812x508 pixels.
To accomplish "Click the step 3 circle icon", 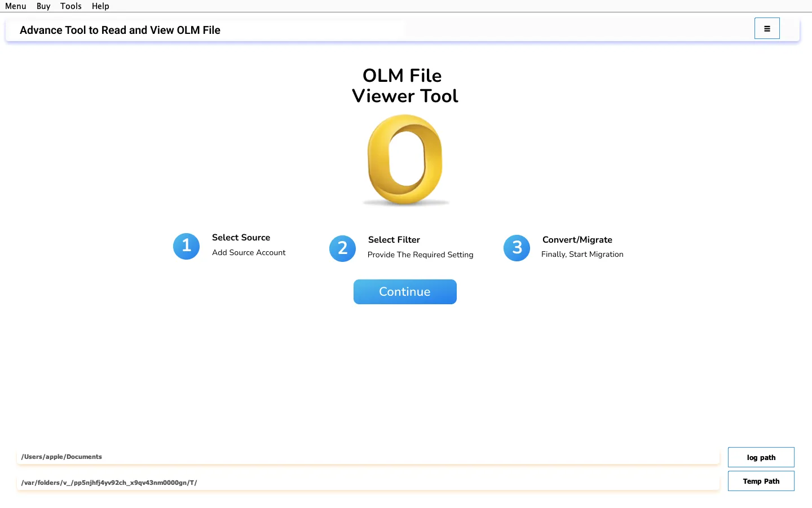I will (x=517, y=248).
